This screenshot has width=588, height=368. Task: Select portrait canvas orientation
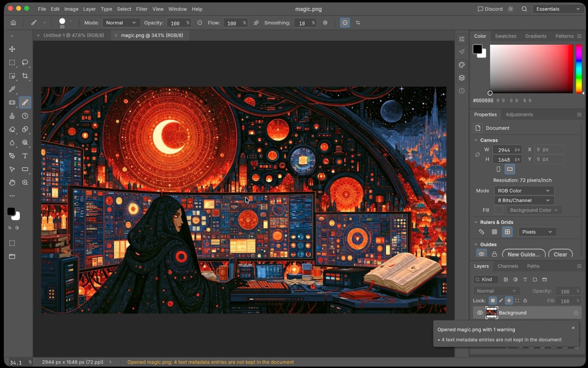click(498, 169)
